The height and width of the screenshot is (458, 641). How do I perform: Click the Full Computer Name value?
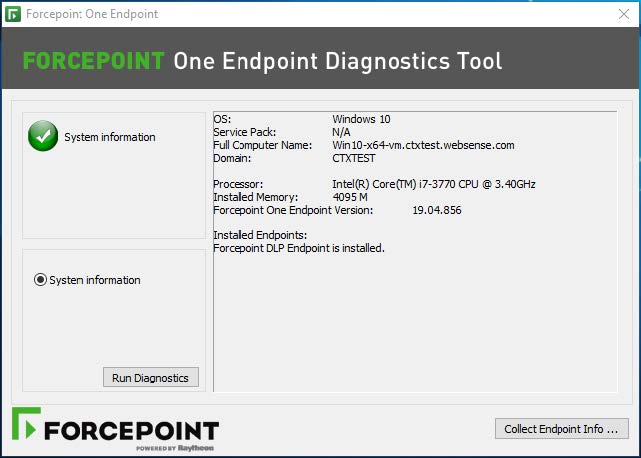coord(423,145)
